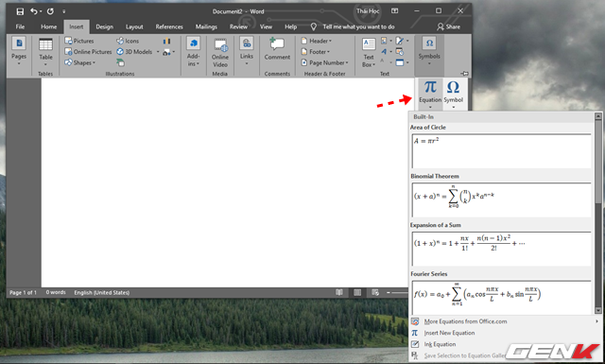The image size is (605, 364).
Task: Click the Object icon in Text group
Action: point(401,62)
